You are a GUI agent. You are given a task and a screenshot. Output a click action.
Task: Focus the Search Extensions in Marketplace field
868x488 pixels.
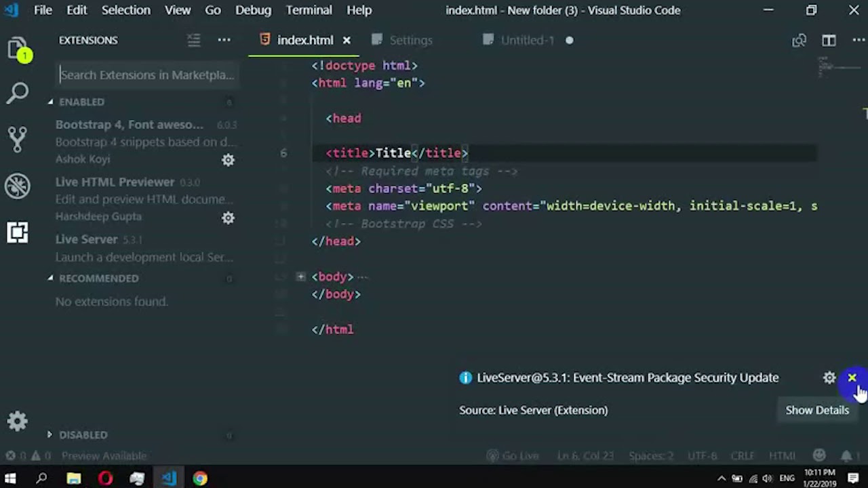point(147,75)
